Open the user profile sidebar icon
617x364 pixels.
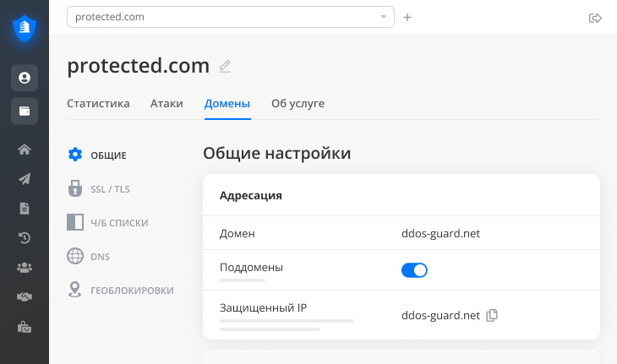coord(25,78)
